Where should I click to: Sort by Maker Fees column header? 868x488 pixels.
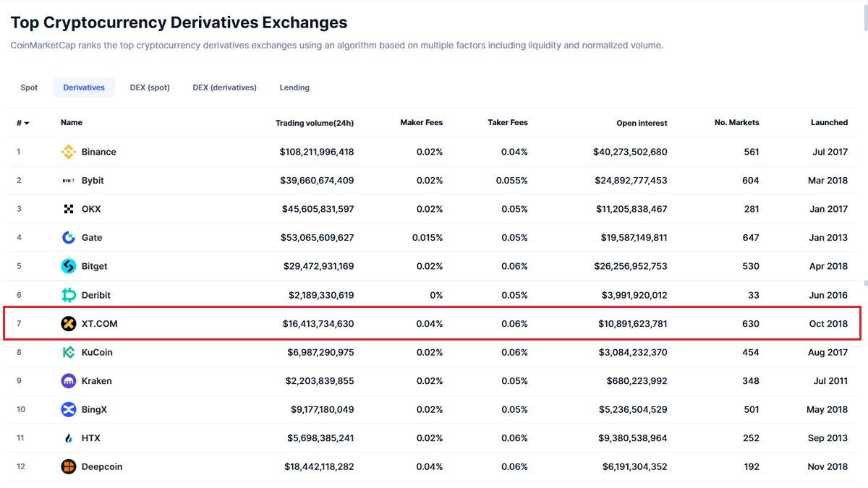(422, 123)
